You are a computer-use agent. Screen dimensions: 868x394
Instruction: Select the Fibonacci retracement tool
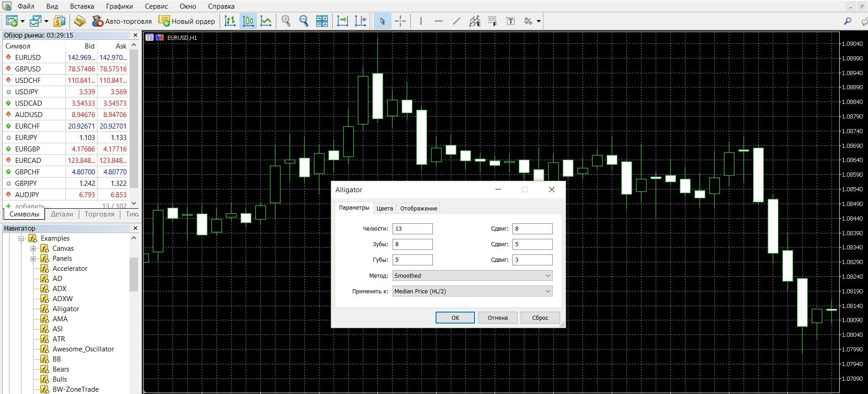[492, 21]
